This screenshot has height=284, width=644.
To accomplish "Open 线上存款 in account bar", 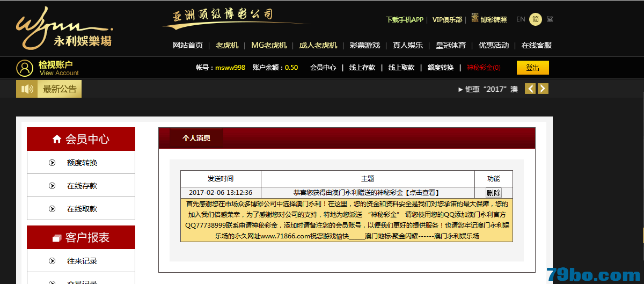I will [x=362, y=68].
